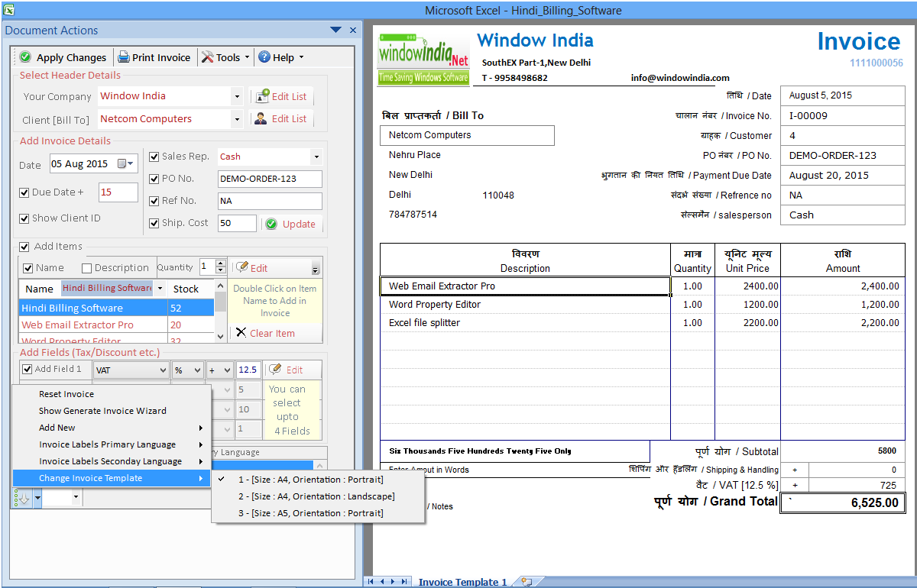Uncheck the Name checkbox in Add Items
This screenshot has width=917, height=588.
(x=28, y=268)
